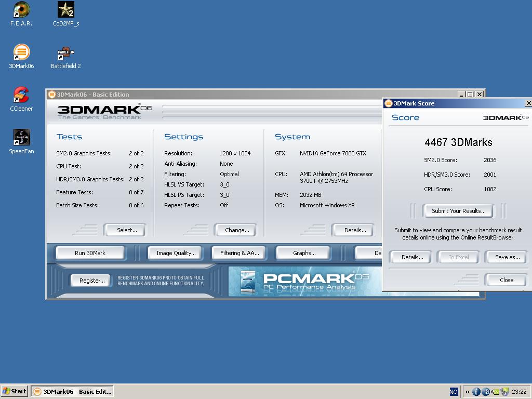Image resolution: width=532 pixels, height=399 pixels.
Task: Open the Windows Start menu
Action: click(14, 391)
